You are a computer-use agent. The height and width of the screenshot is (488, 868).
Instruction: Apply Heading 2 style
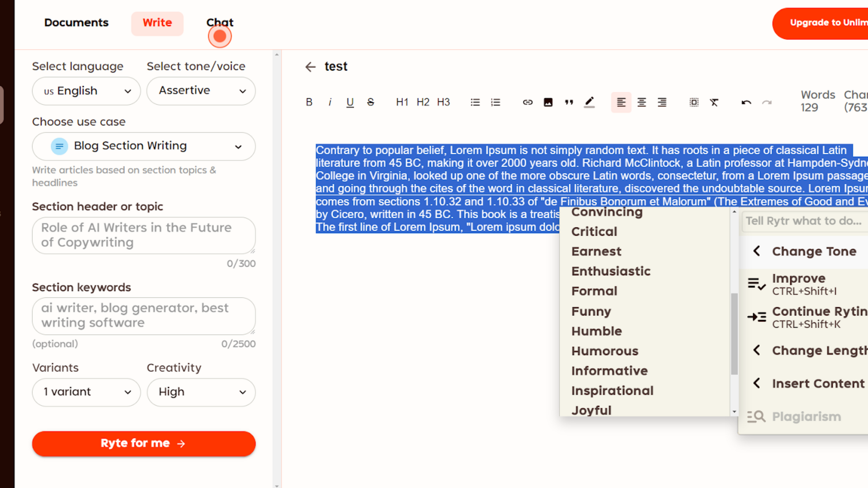tap(423, 102)
